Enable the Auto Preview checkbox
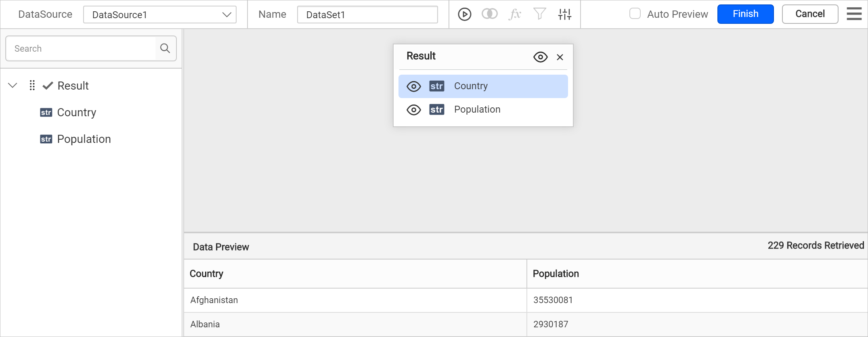 635,14
